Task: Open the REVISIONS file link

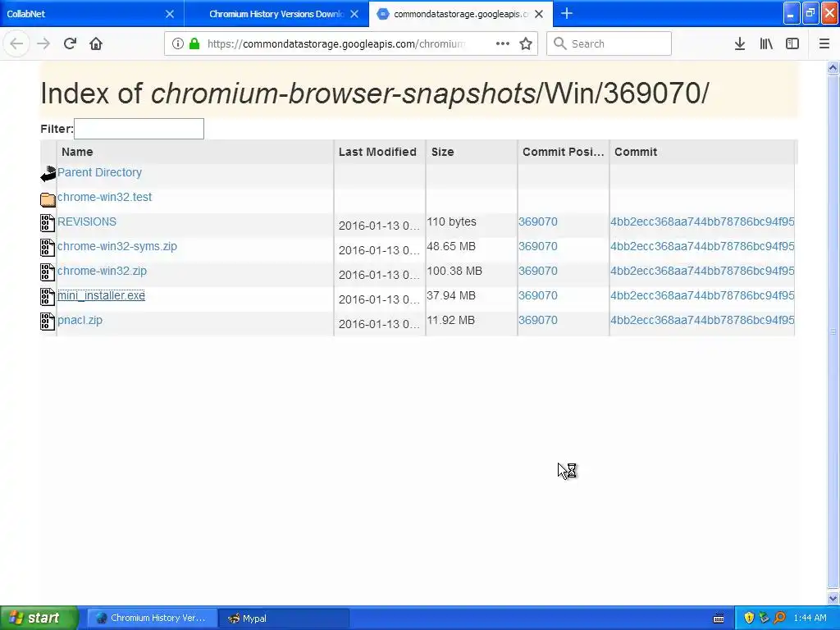Action: [x=87, y=221]
